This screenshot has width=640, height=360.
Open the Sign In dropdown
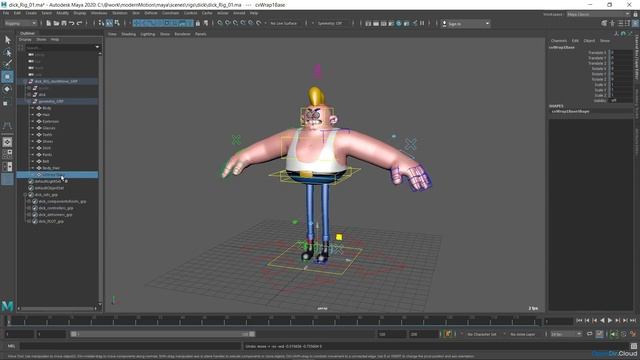click(466, 24)
